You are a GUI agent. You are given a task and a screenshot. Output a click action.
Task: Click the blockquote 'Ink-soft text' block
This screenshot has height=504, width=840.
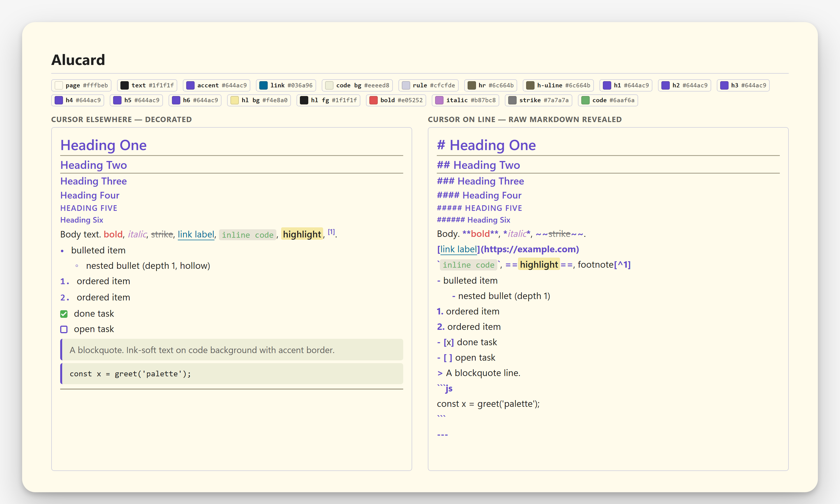pyautogui.click(x=232, y=350)
